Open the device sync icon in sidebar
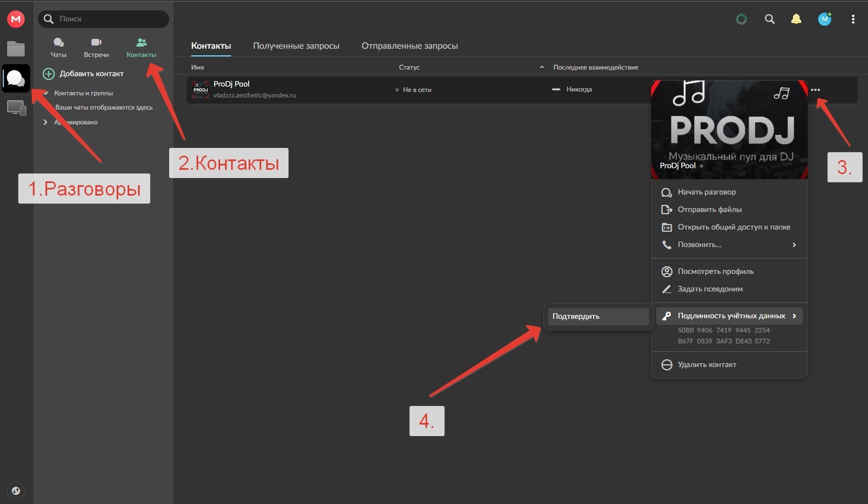This screenshot has width=868, height=504. point(16,108)
